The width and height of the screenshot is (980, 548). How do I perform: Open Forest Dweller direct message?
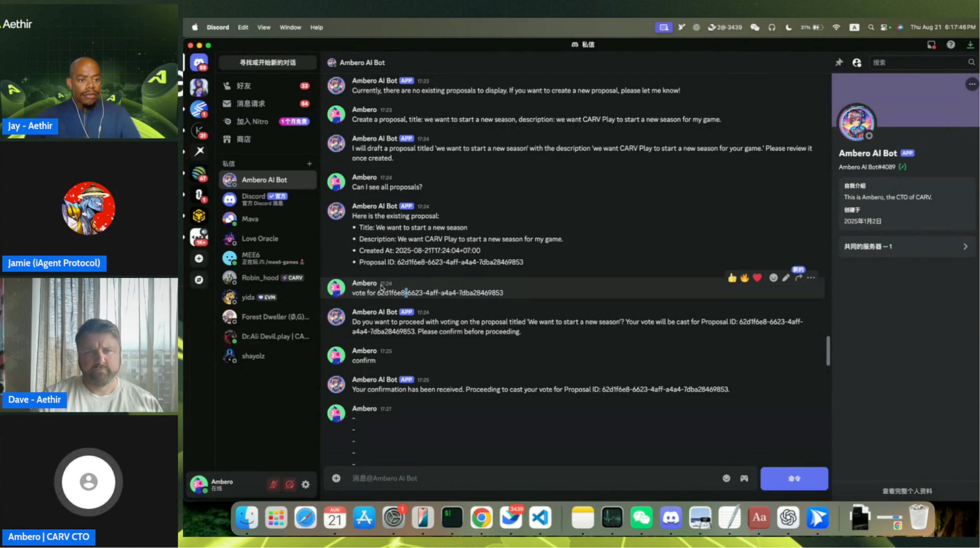tap(268, 316)
